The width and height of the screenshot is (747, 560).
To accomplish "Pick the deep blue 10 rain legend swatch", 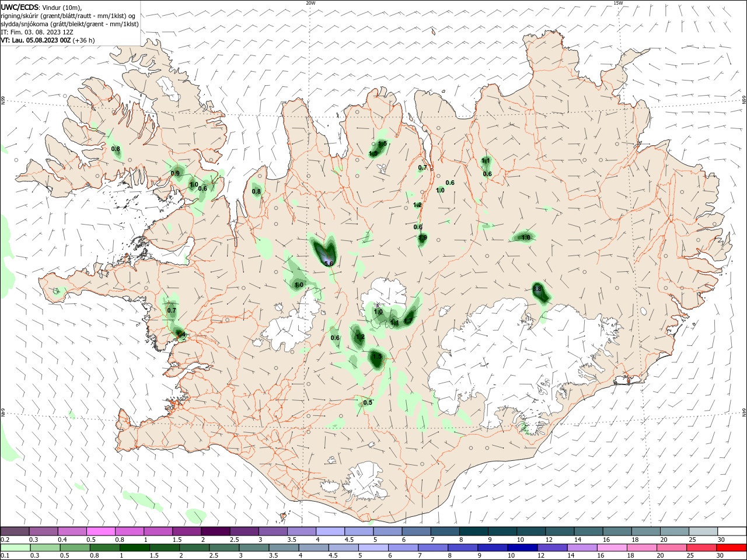I will tap(522, 548).
